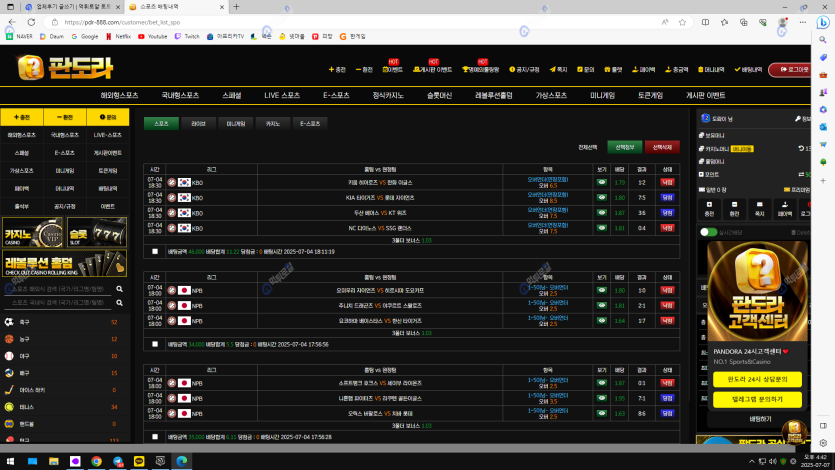This screenshot has width=835, height=470.
Task: Click the Windows Start button in taskbar
Action: point(11,461)
